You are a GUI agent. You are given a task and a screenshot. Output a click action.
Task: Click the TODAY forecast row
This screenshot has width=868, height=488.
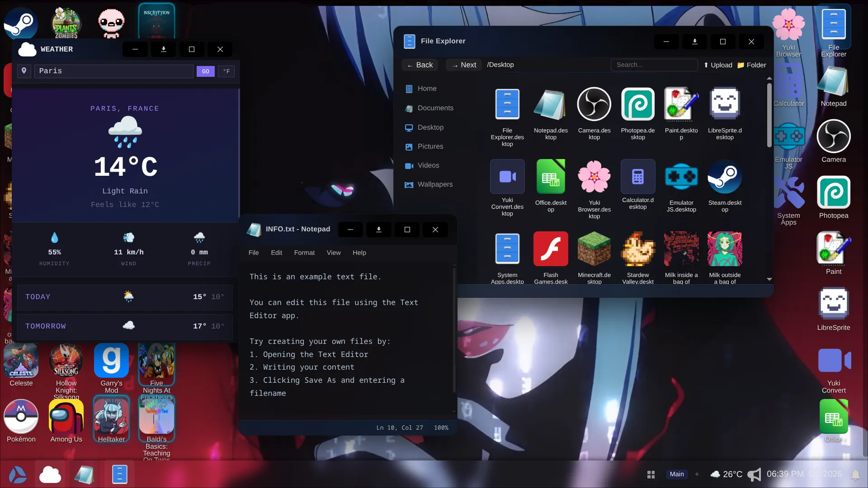(125, 297)
